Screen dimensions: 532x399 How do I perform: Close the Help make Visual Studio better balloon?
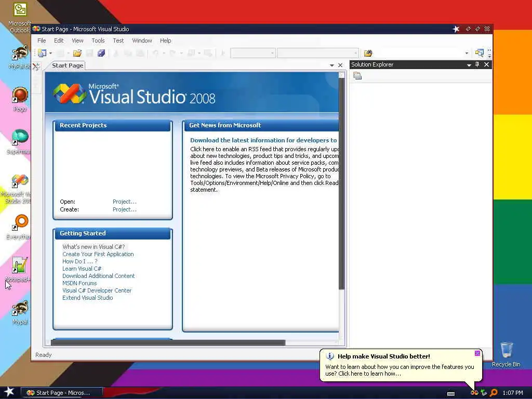tap(477, 353)
